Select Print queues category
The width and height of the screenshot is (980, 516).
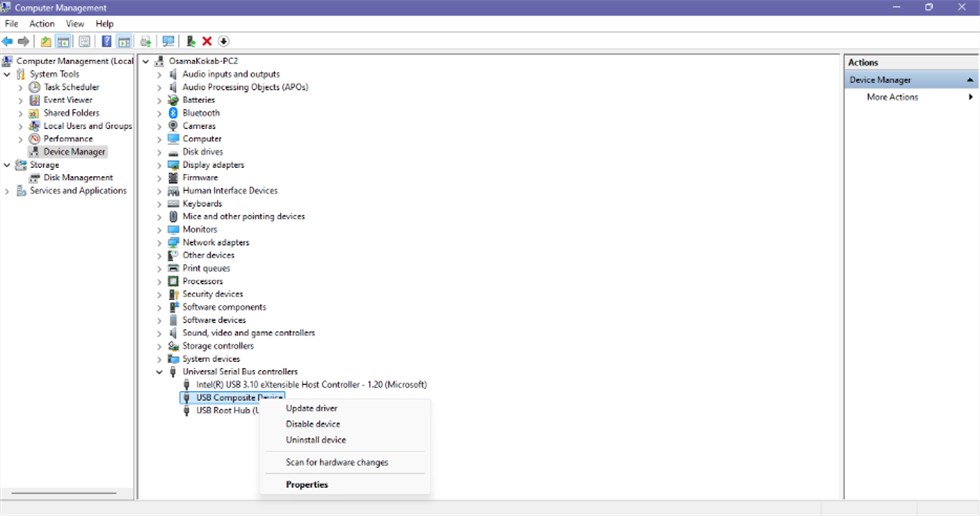tap(206, 269)
